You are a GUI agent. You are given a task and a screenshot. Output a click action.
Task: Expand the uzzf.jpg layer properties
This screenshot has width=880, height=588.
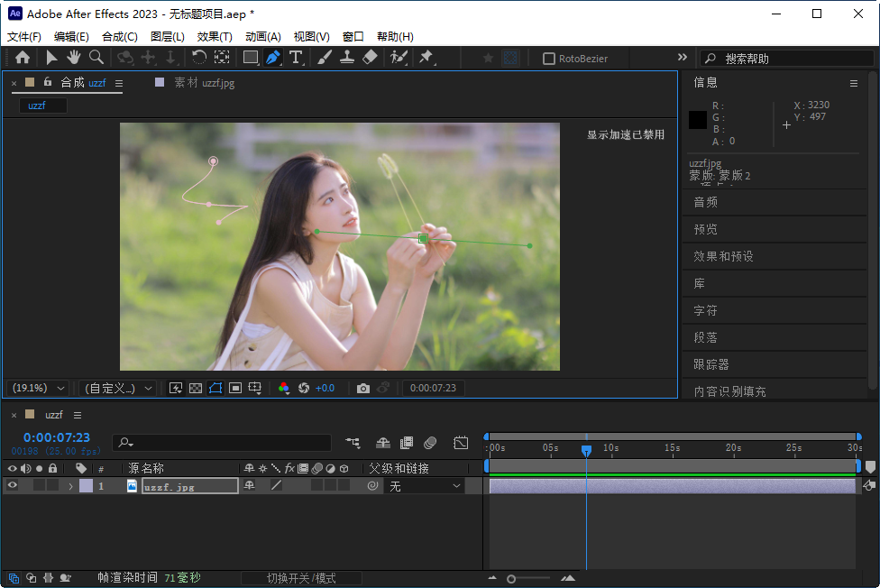pyautogui.click(x=70, y=486)
